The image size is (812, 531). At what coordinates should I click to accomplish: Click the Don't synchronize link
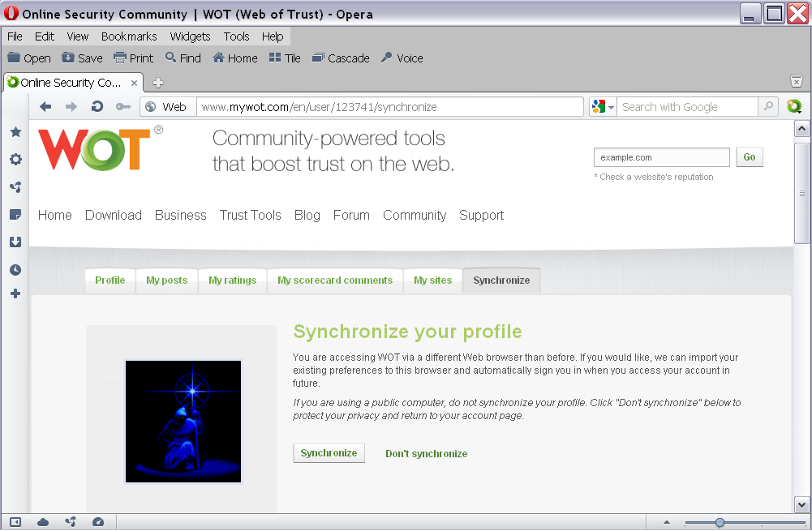(426, 454)
